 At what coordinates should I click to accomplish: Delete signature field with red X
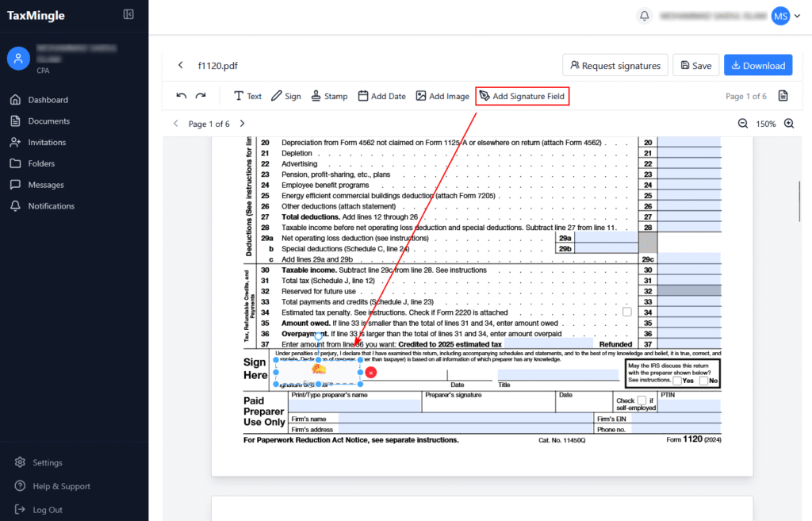pyautogui.click(x=371, y=372)
